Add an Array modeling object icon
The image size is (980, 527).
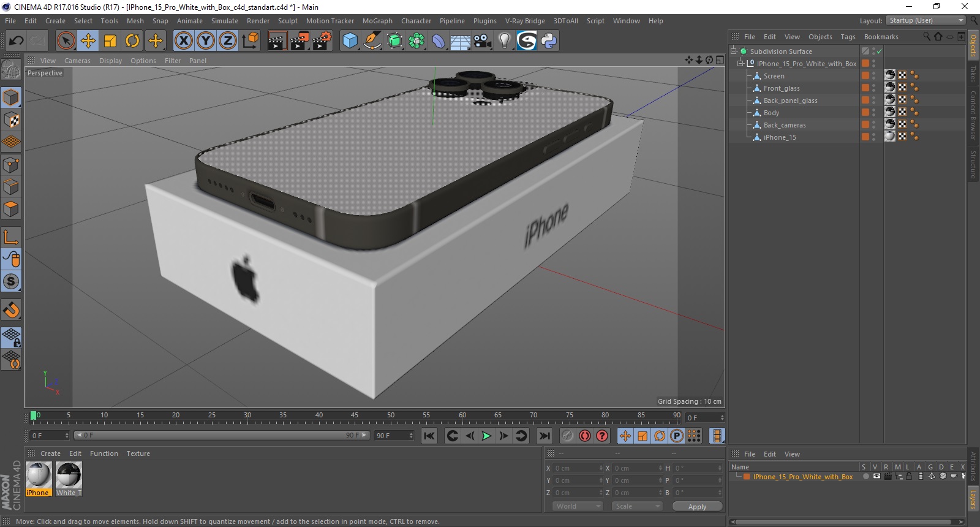(x=417, y=41)
